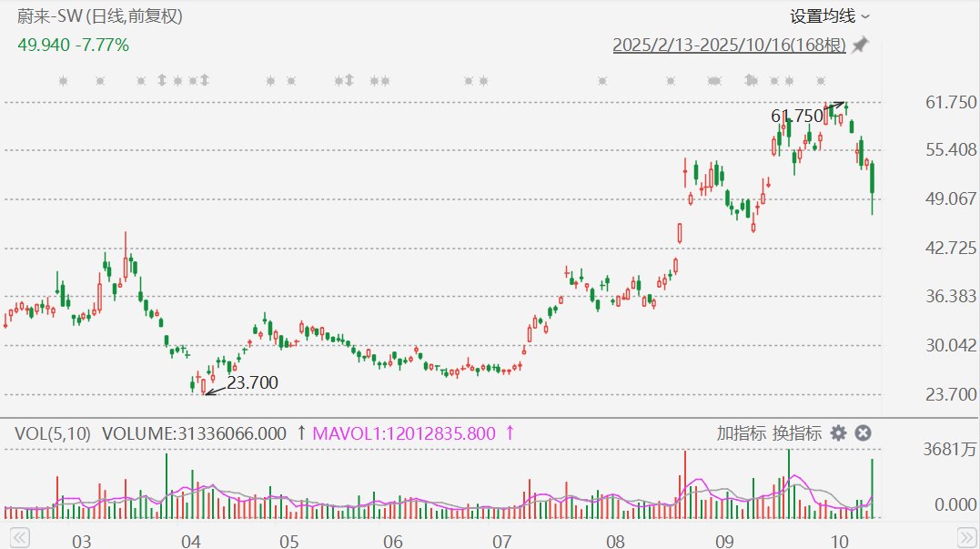Click 换指标 to switch indicator
This screenshot has width=980, height=549.
click(x=797, y=433)
